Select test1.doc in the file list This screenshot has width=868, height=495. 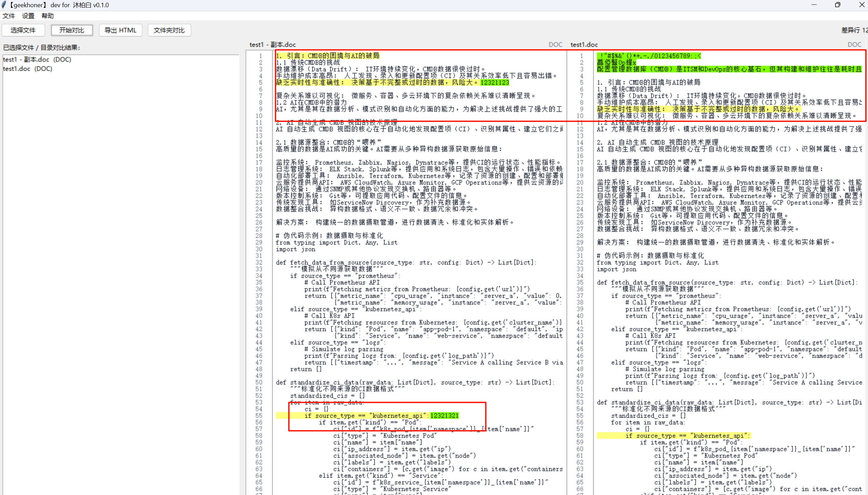(x=27, y=69)
